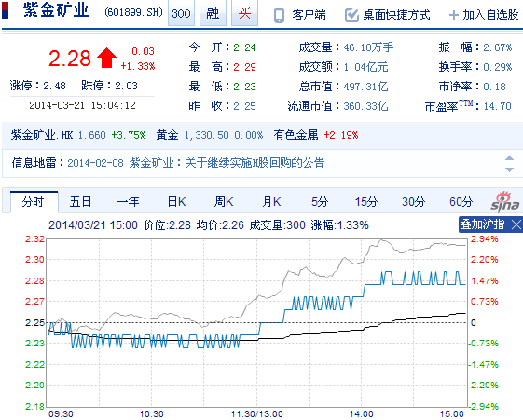Close the 叠加沪指 overlay with X

pyautogui.click(x=516, y=224)
